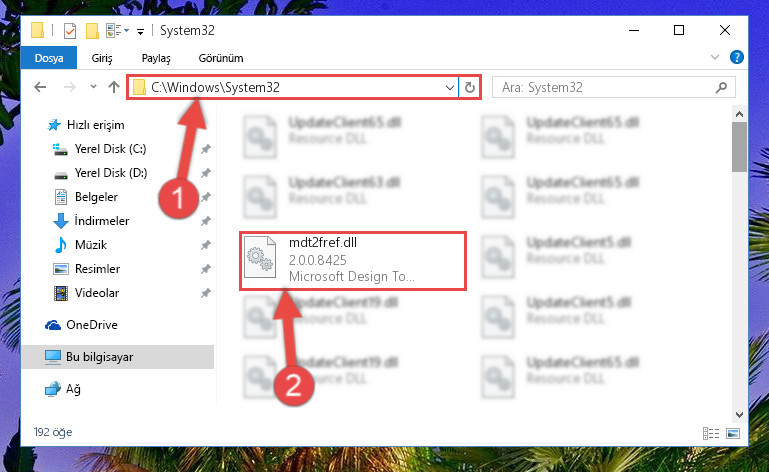This screenshot has width=769, height=472.
Task: Select the mdt2fref.dll file
Action: point(353,260)
